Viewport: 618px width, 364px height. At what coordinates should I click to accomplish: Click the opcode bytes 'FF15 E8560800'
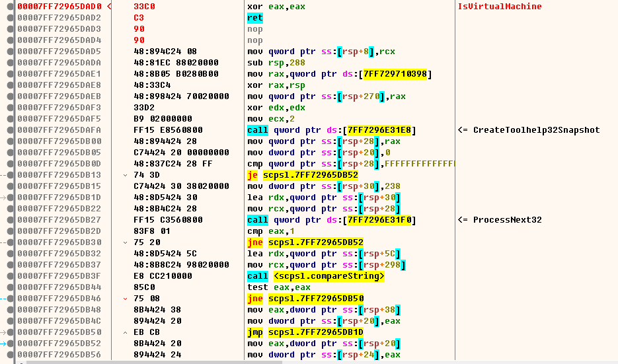pyautogui.click(x=168, y=130)
